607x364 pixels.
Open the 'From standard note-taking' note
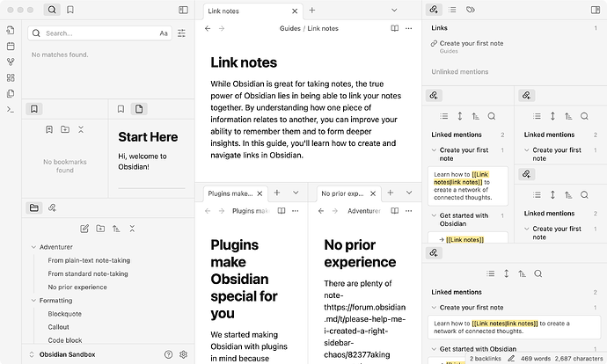pos(88,273)
